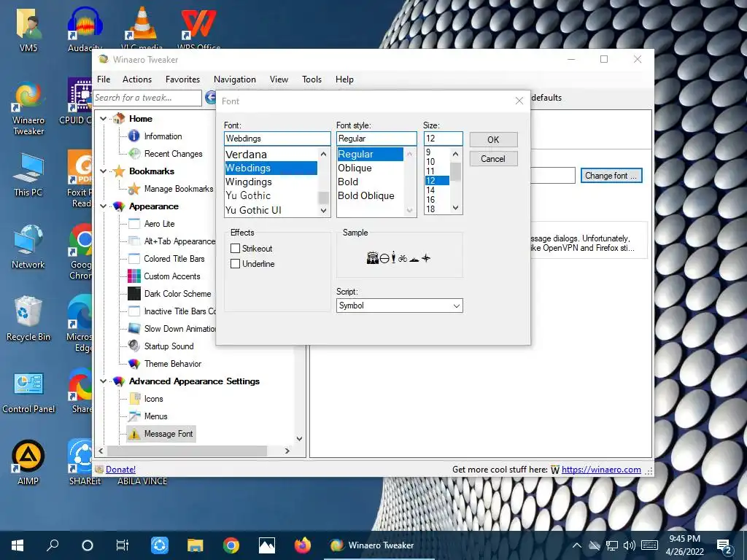Select the Dark Color Scheme icon

click(x=134, y=294)
